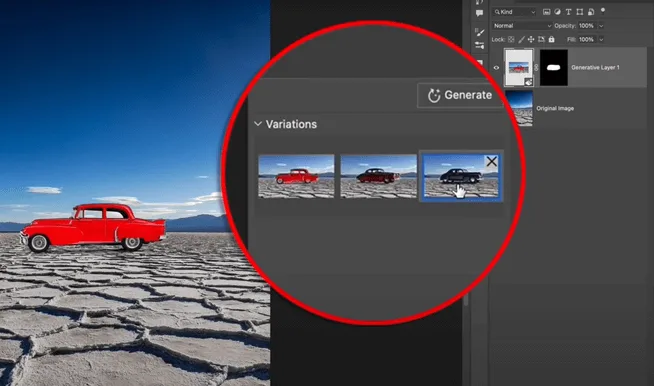Open the Normal blend mode dropdown
Image resolution: width=654 pixels, height=386 pixels.
click(522, 26)
